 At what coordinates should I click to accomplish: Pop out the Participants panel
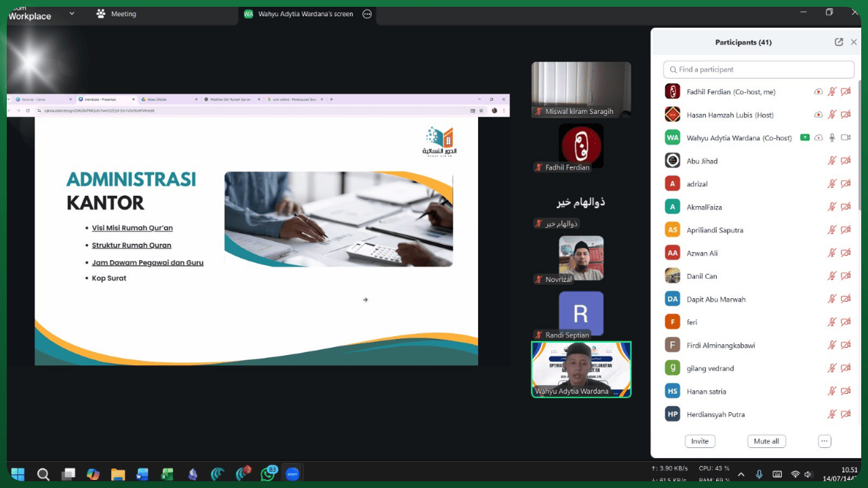pyautogui.click(x=839, y=42)
